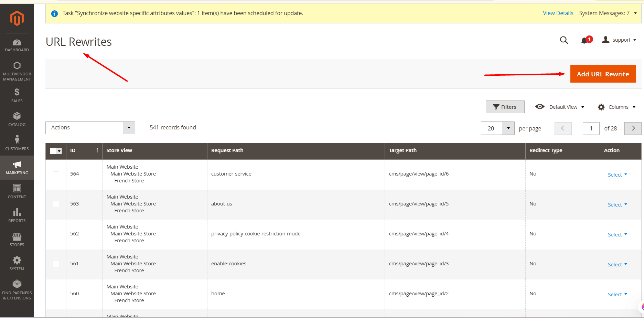The image size is (644, 318).
Task: Open the System gear icon
Action: tap(17, 260)
